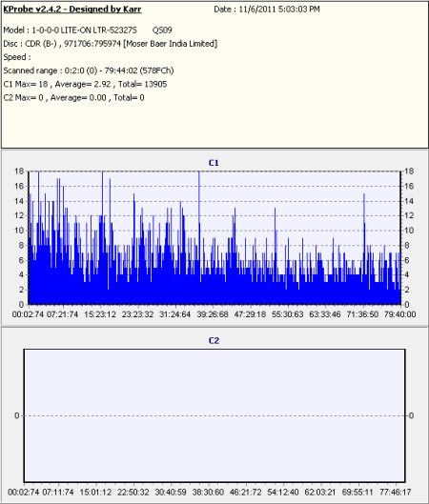429x504 pixels.
Task: Click the 0 label on C2 left axis
Action: pyautogui.click(x=17, y=415)
